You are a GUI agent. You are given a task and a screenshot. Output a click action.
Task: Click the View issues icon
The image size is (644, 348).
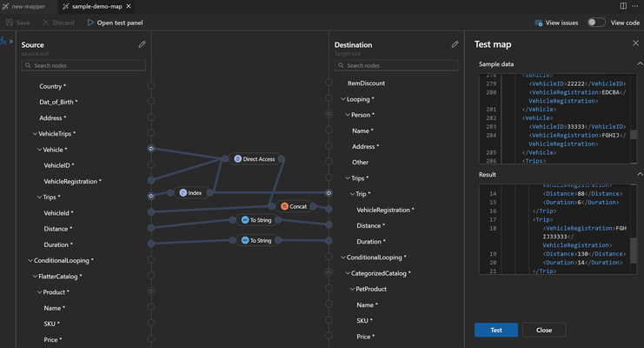coord(539,23)
